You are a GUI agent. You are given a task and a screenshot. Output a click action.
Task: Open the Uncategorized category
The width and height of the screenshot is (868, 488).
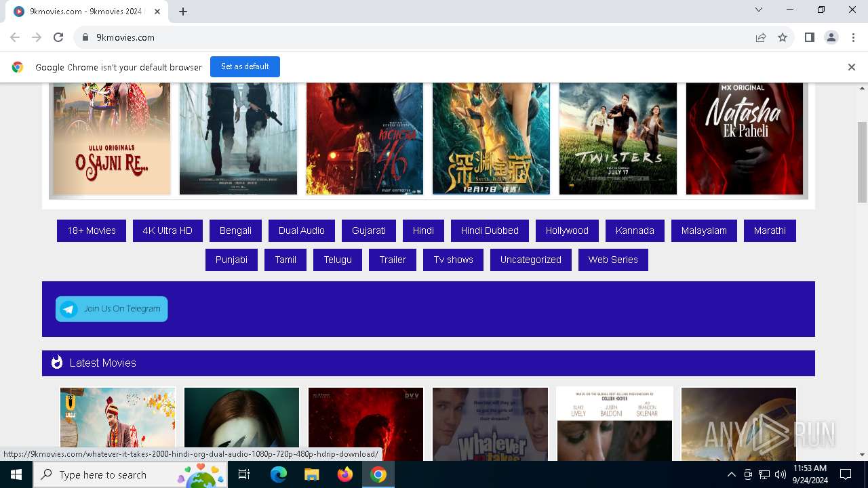[531, 260]
